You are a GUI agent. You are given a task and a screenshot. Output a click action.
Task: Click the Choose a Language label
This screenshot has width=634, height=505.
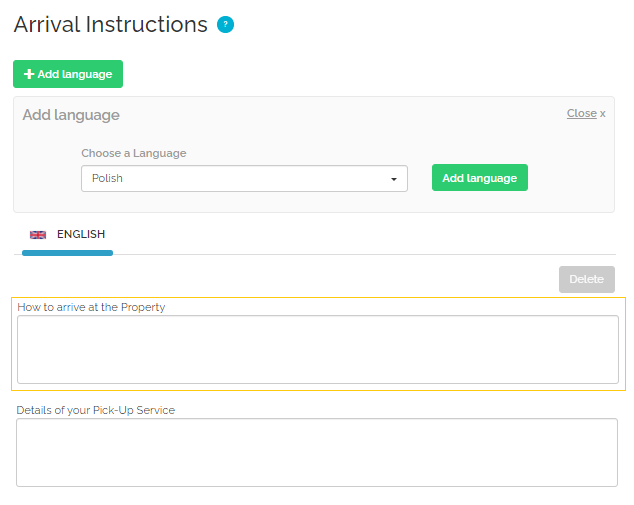[134, 153]
